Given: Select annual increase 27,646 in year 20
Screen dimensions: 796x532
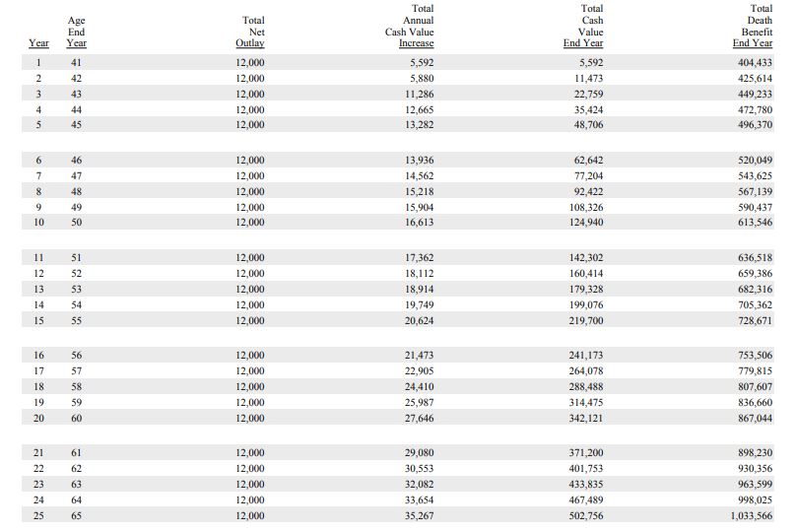Looking at the screenshot, I should 420,418.
